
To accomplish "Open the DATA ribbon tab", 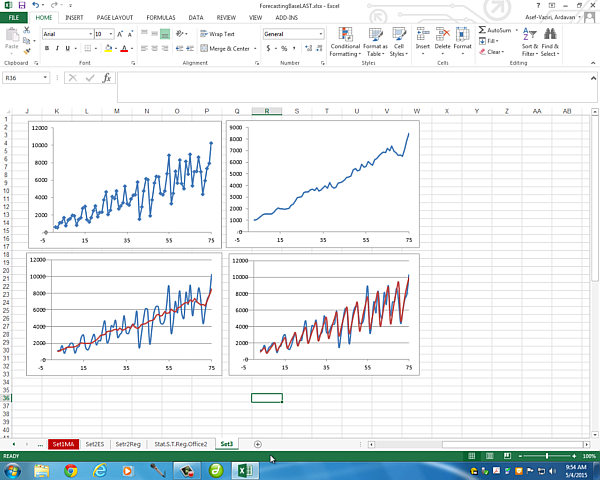I will [196, 18].
